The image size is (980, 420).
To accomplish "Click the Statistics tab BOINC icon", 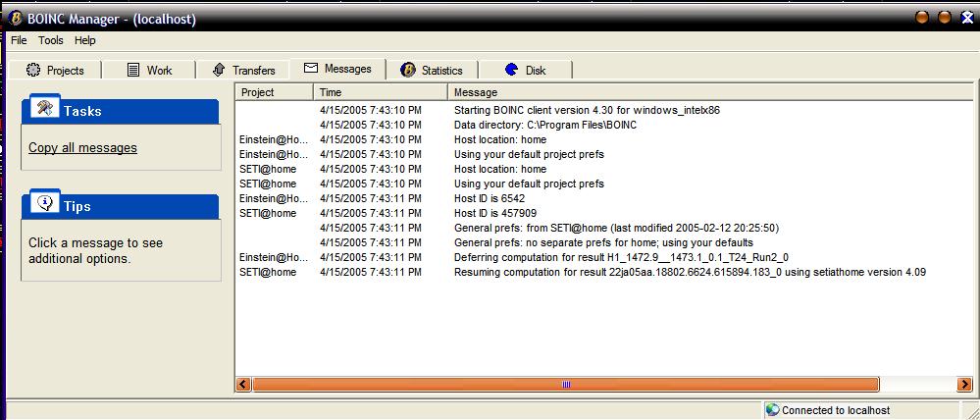I will pyautogui.click(x=408, y=70).
